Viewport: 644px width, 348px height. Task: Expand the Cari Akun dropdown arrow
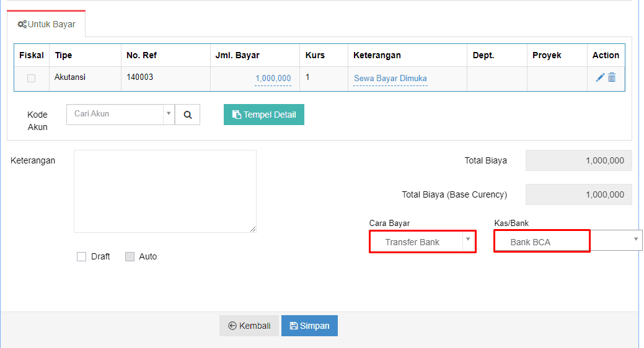pyautogui.click(x=169, y=114)
